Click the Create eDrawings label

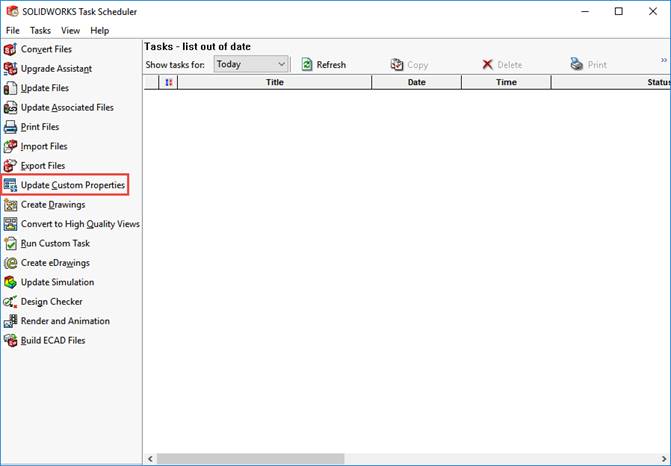click(x=55, y=263)
